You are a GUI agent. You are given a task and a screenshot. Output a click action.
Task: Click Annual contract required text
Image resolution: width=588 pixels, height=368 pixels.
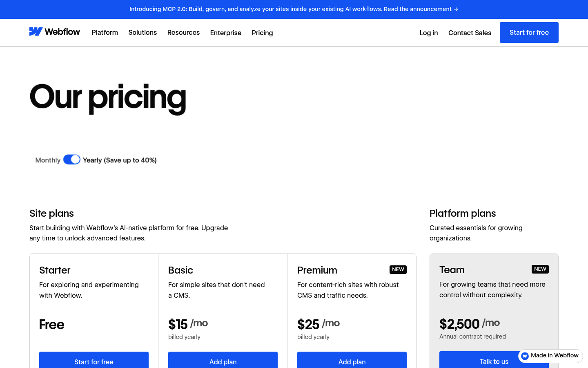[x=472, y=337]
